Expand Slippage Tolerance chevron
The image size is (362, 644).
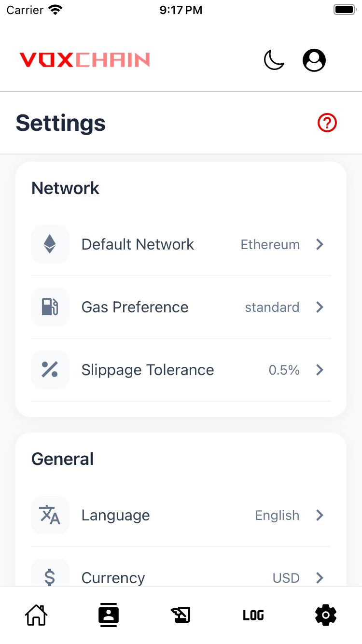320,370
